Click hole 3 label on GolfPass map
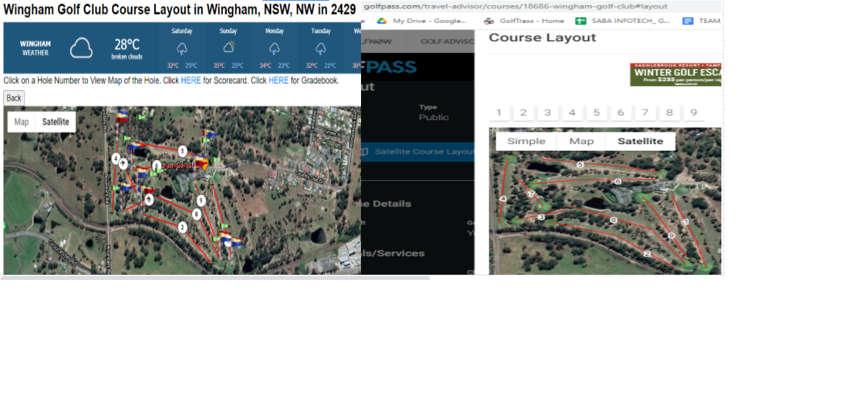The height and width of the screenshot is (398, 868). point(541,217)
